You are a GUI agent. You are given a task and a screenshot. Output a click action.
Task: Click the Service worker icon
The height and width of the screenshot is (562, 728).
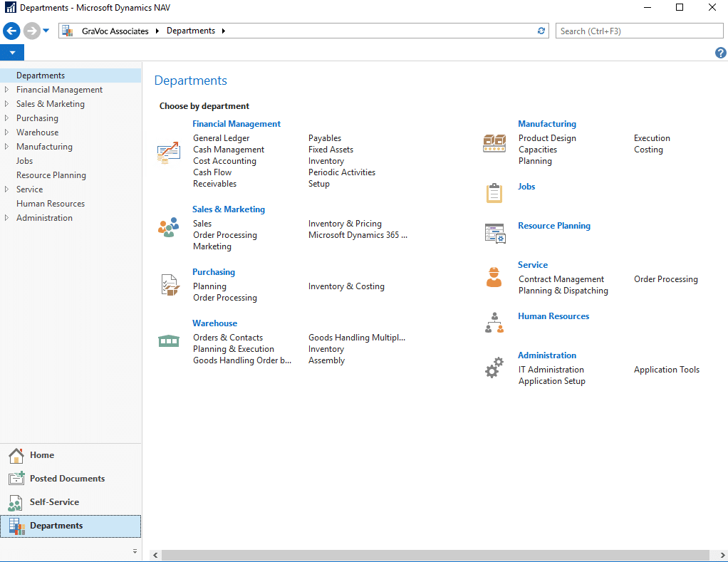click(494, 277)
